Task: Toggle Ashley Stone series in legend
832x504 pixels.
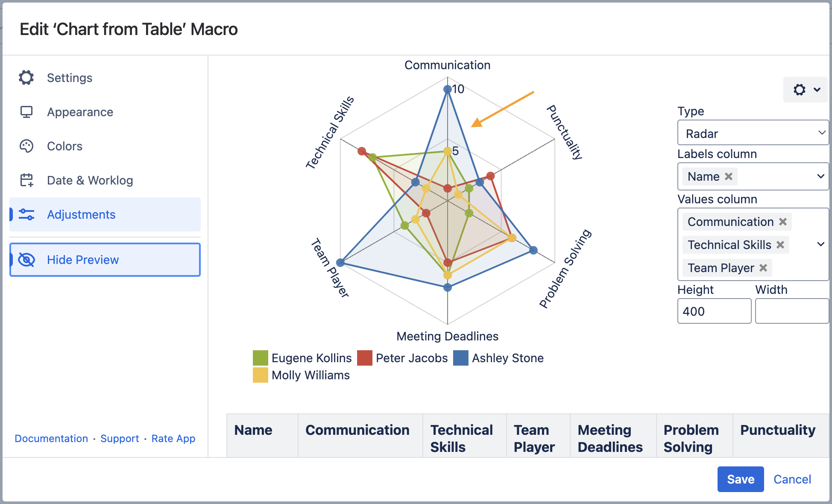Action: point(498,358)
